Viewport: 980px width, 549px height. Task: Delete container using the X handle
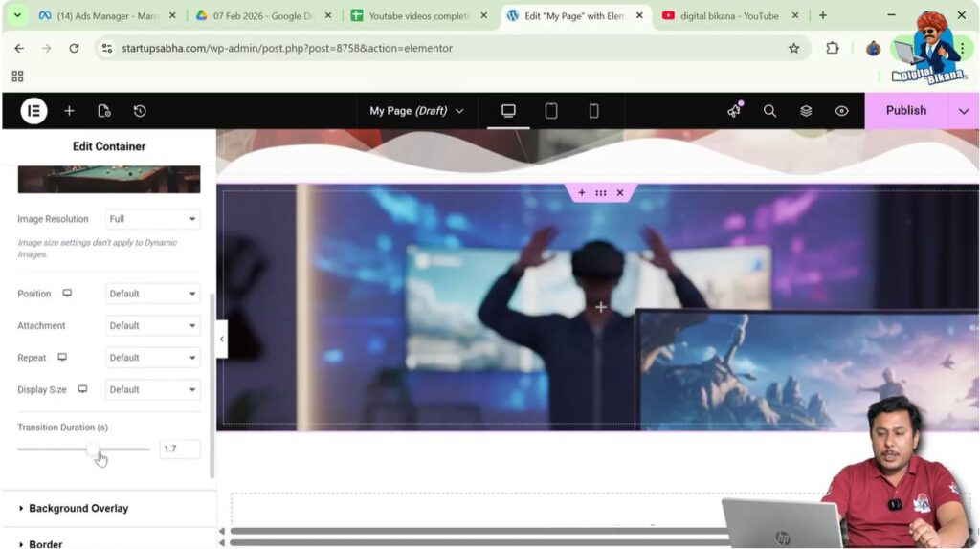[x=620, y=193]
